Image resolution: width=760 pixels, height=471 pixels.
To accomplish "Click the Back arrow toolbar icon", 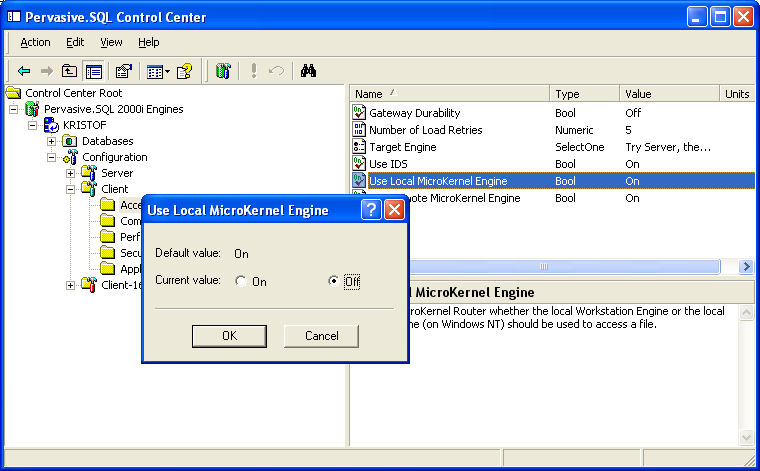I will coord(24,71).
